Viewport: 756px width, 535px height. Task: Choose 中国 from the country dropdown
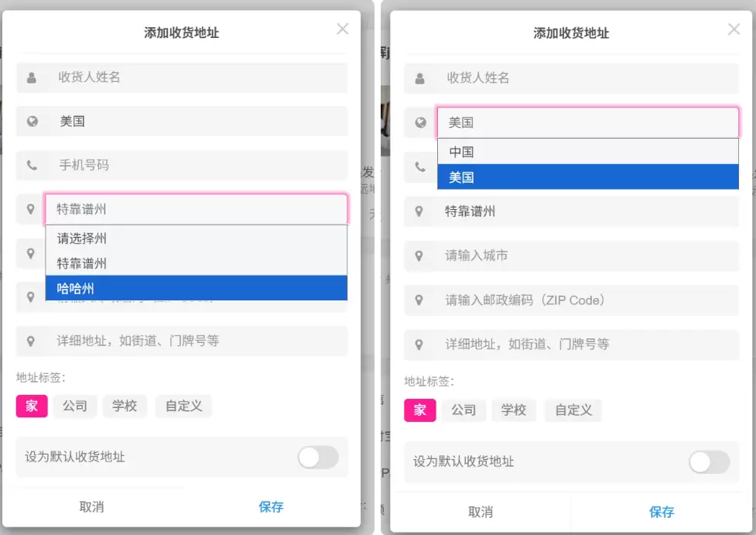coord(462,153)
